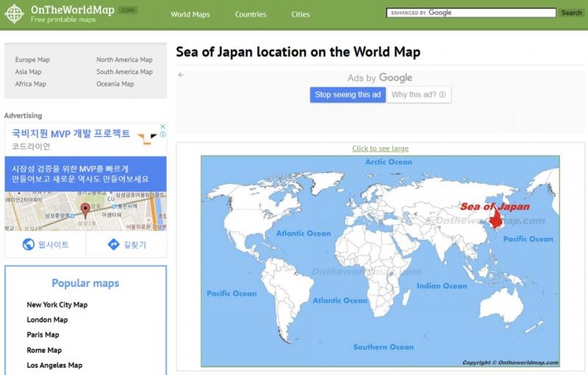The image size is (588, 375).
Task: Click the red map pin in the ad
Action: (x=85, y=210)
